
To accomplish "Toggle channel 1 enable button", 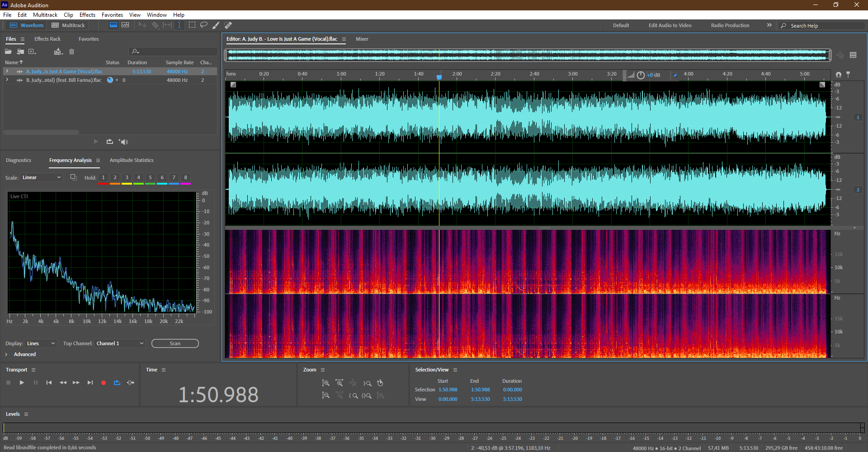I will [x=858, y=117].
